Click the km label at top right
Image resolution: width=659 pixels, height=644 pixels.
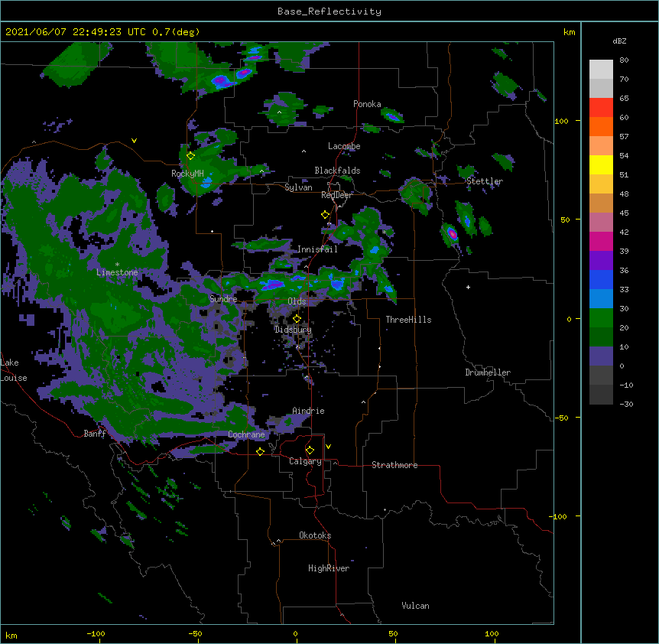point(570,32)
